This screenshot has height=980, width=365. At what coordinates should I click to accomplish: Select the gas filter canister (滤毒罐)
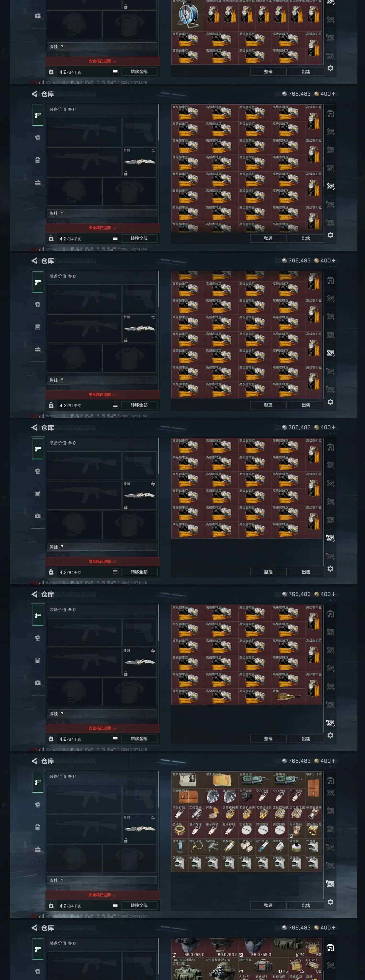(x=297, y=847)
